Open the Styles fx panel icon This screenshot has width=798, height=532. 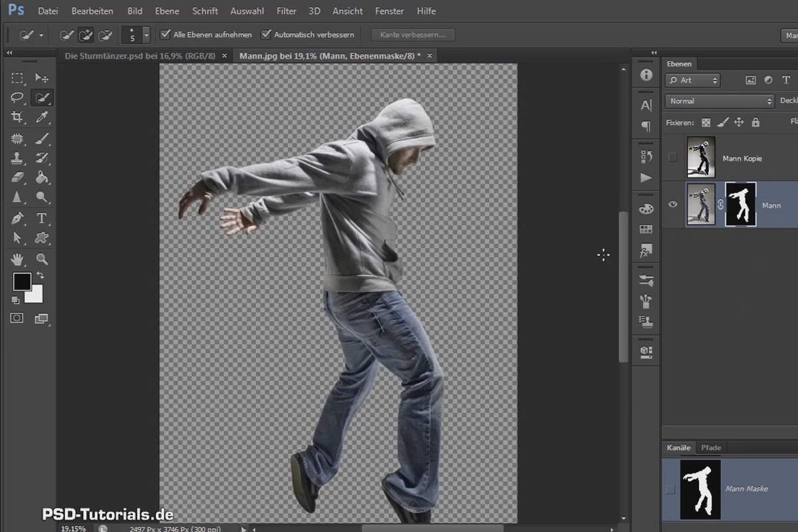(646, 251)
